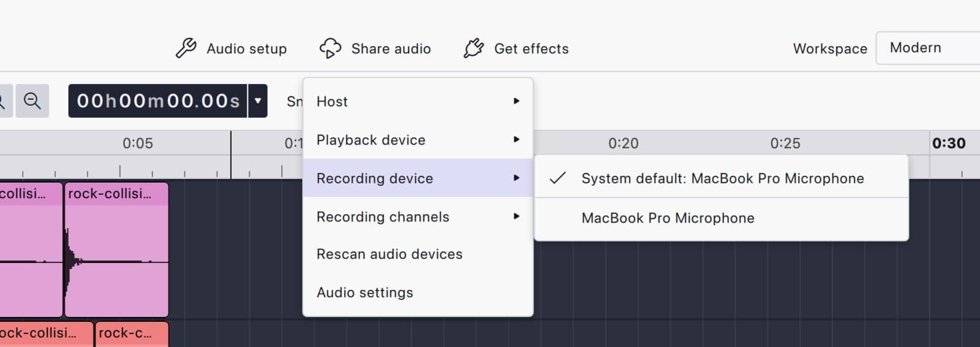This screenshot has height=347, width=980.
Task: Open the Playback device submenu
Action: coord(418,140)
